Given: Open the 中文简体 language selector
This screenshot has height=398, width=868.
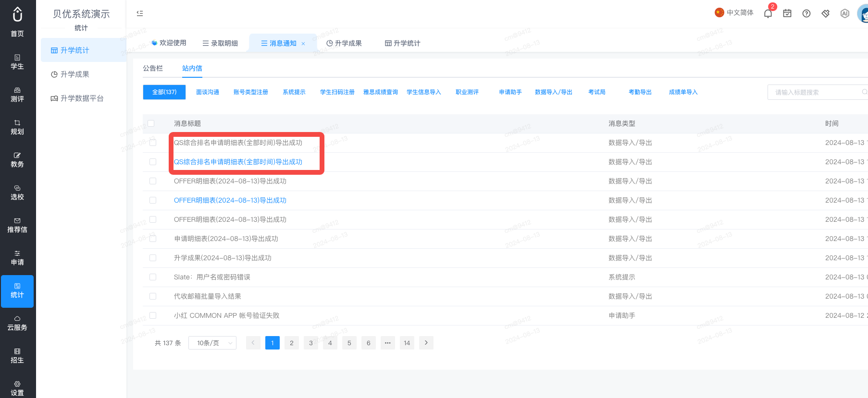Looking at the screenshot, I should click(734, 12).
